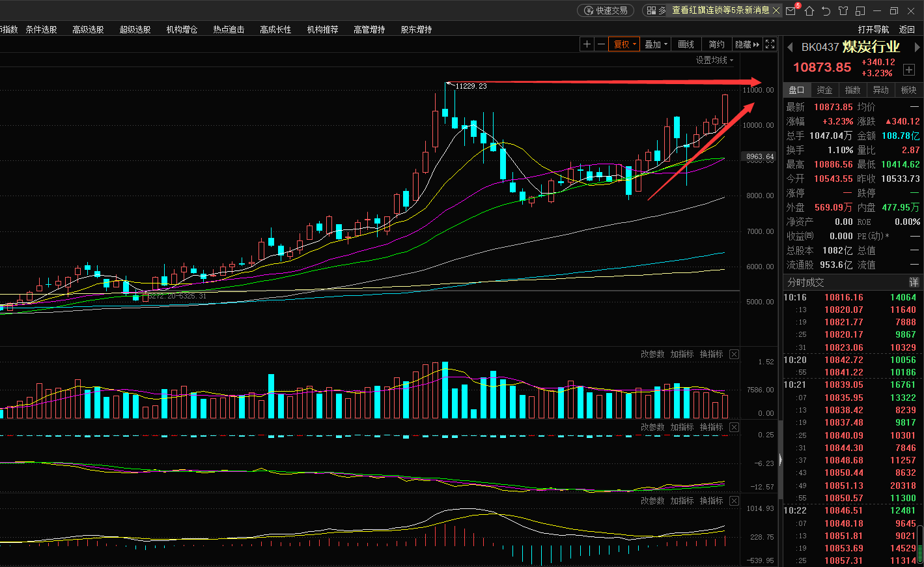Click the 分时成交 section header
The image size is (924, 567).
806,282
